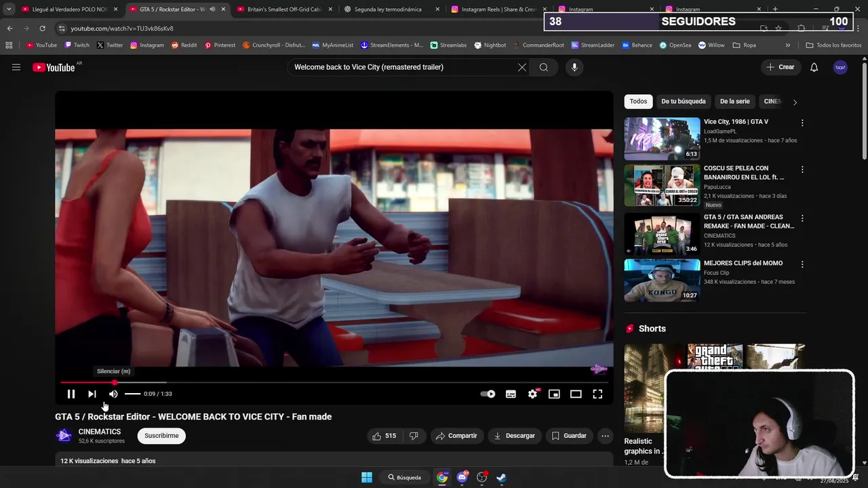Open the Ropa bookmarks folder

[745, 45]
